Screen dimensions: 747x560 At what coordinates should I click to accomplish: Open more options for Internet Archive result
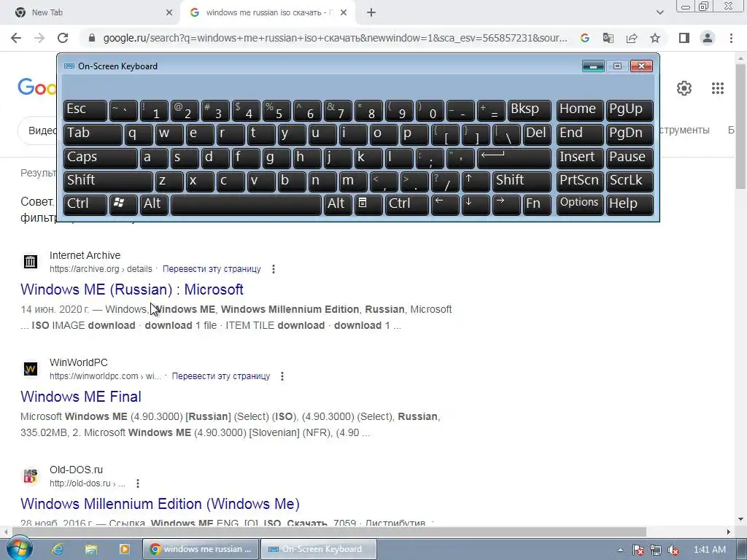point(274,269)
